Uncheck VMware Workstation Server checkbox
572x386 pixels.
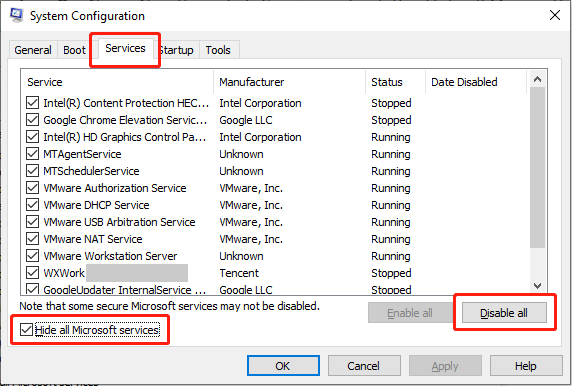tap(32, 256)
